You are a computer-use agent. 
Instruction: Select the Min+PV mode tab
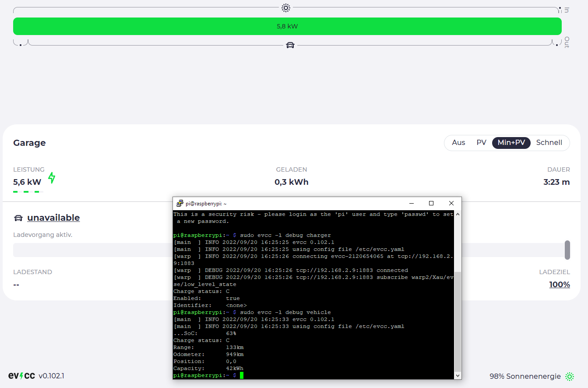(511, 142)
